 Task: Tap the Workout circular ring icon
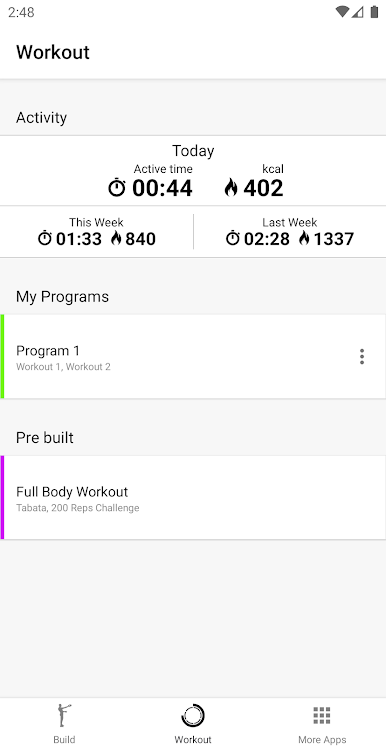(193, 716)
